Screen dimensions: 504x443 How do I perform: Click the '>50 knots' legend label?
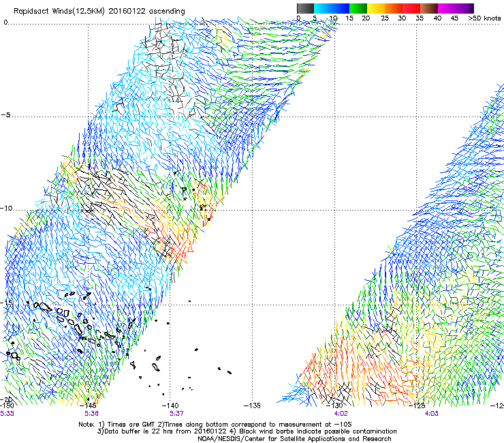click(484, 18)
